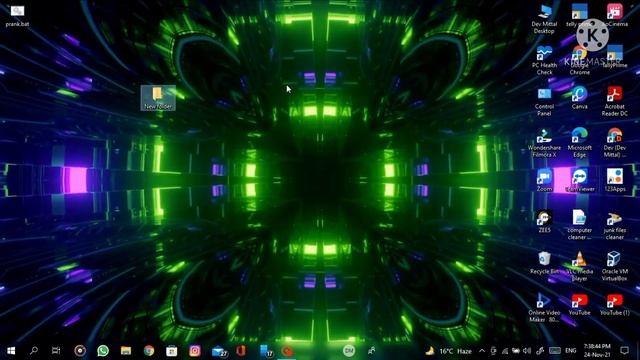
Task: Open the YouTube (1) shortcut
Action: point(615,304)
